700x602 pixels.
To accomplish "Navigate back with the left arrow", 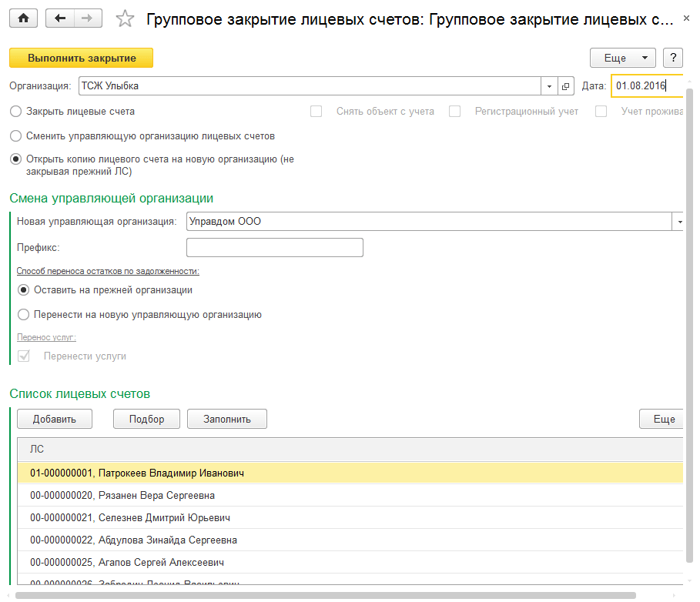I will tap(60, 18).
